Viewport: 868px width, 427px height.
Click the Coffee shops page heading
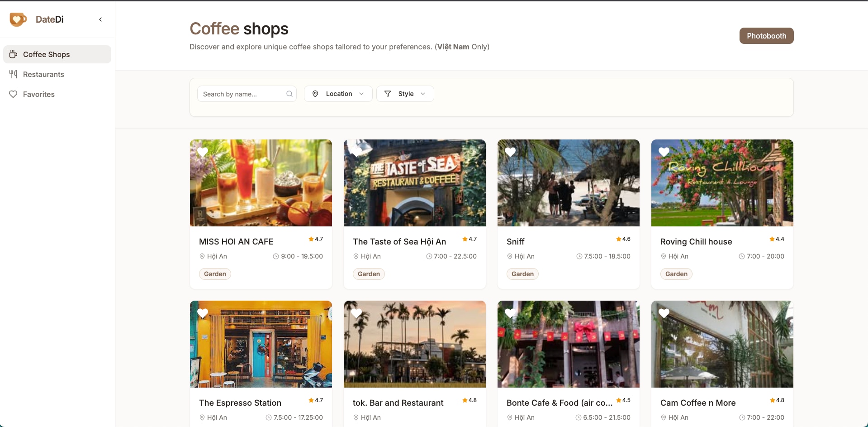pyautogui.click(x=239, y=29)
